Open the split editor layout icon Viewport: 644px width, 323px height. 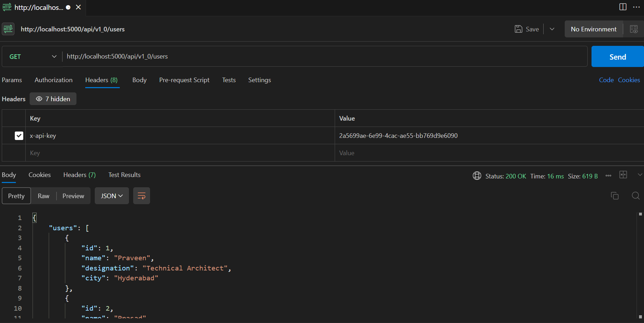(x=623, y=7)
